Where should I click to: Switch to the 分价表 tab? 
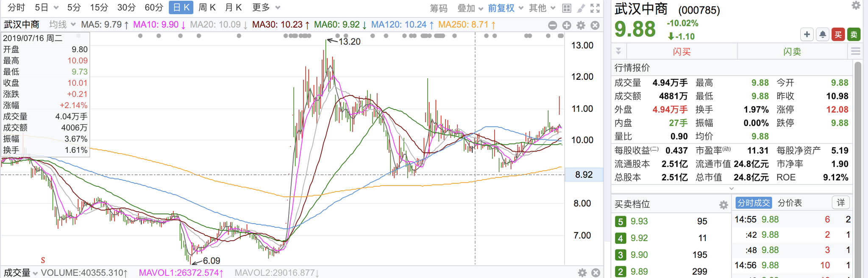pos(790,203)
